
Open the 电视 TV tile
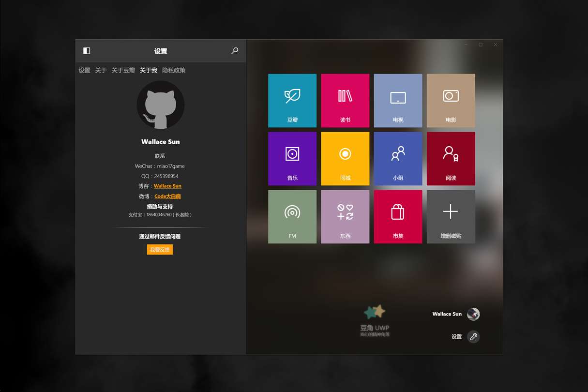click(398, 101)
